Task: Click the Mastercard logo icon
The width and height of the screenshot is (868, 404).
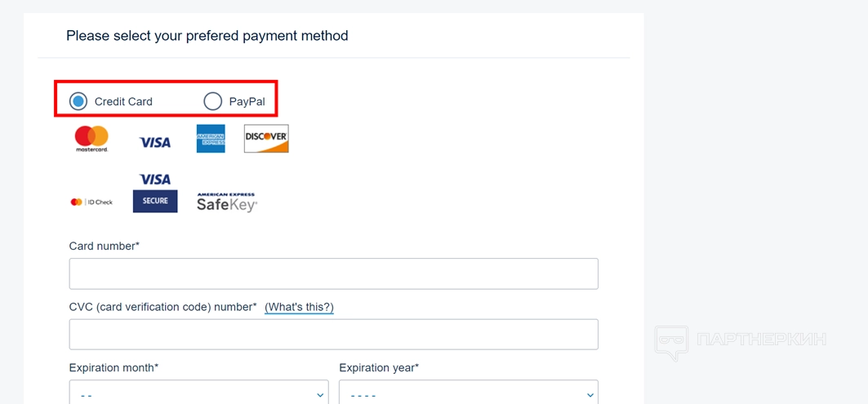Action: tap(91, 139)
